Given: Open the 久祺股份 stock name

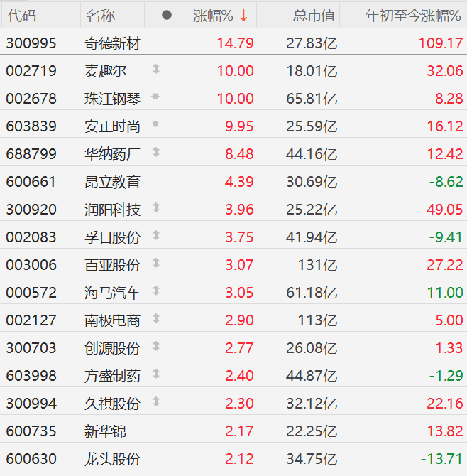Looking at the screenshot, I should pos(112,404).
